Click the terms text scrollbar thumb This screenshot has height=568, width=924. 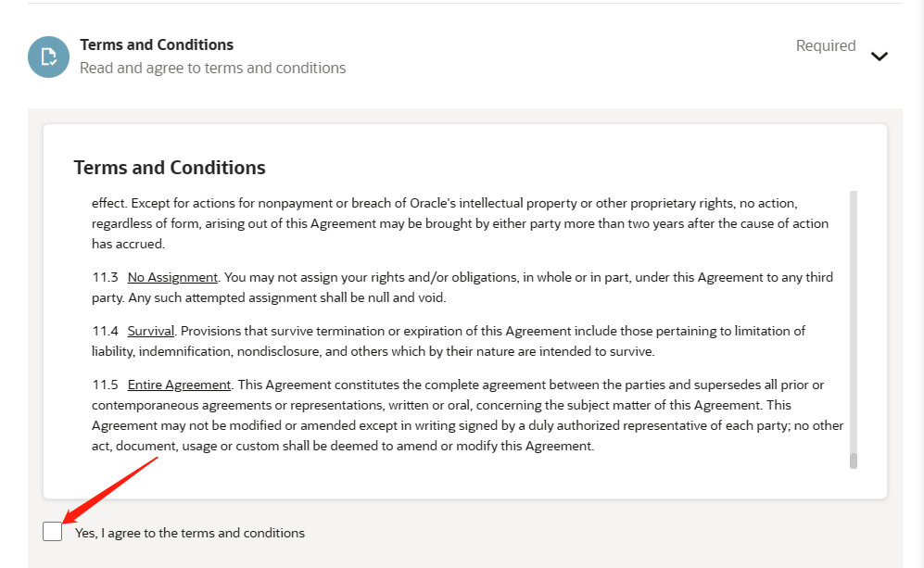[x=854, y=461]
